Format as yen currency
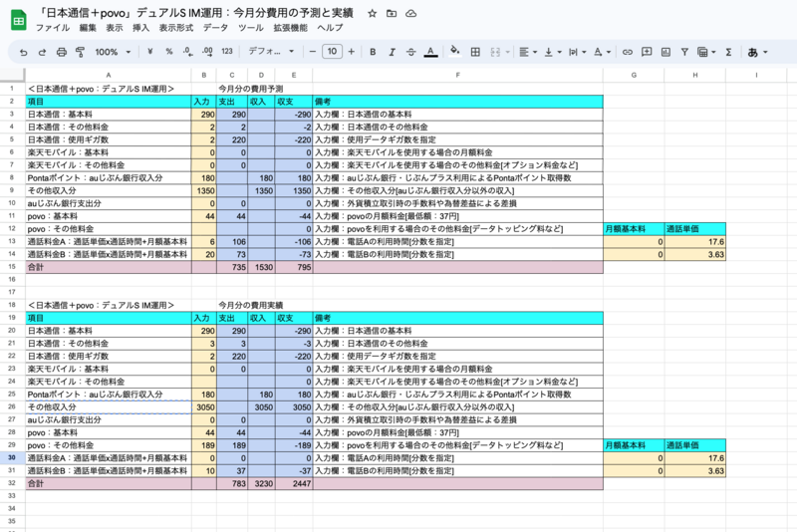Viewport: 797px width, 532px height. click(x=150, y=52)
